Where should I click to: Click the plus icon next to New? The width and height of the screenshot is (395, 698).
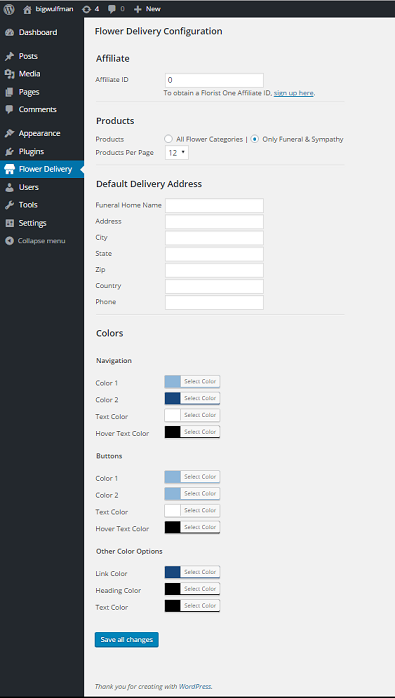(x=138, y=9)
